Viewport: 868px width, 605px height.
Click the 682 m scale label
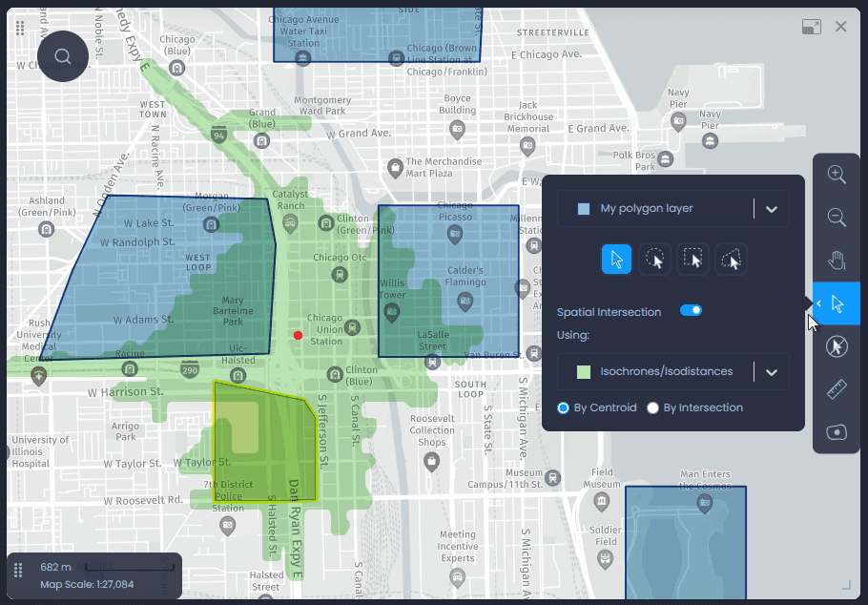click(56, 567)
